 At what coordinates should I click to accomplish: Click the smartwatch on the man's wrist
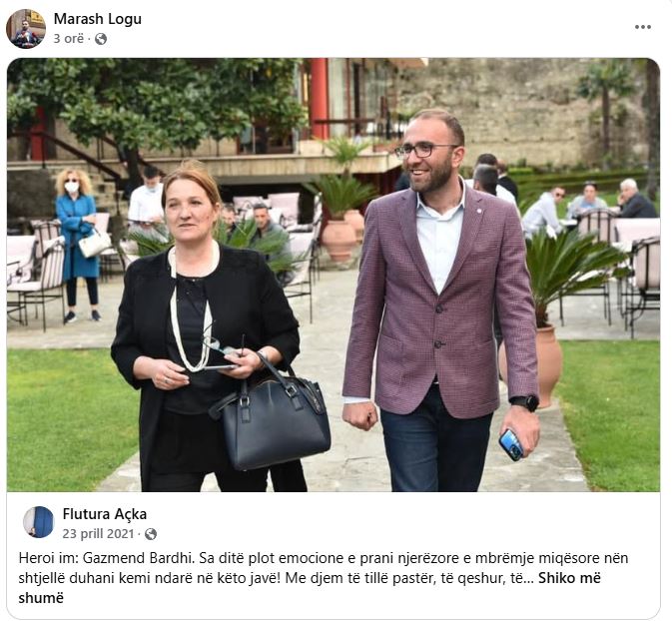point(525,403)
